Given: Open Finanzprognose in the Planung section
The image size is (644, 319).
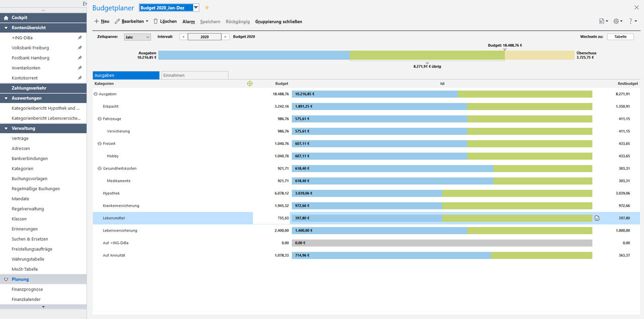Looking at the screenshot, I should tap(27, 289).
